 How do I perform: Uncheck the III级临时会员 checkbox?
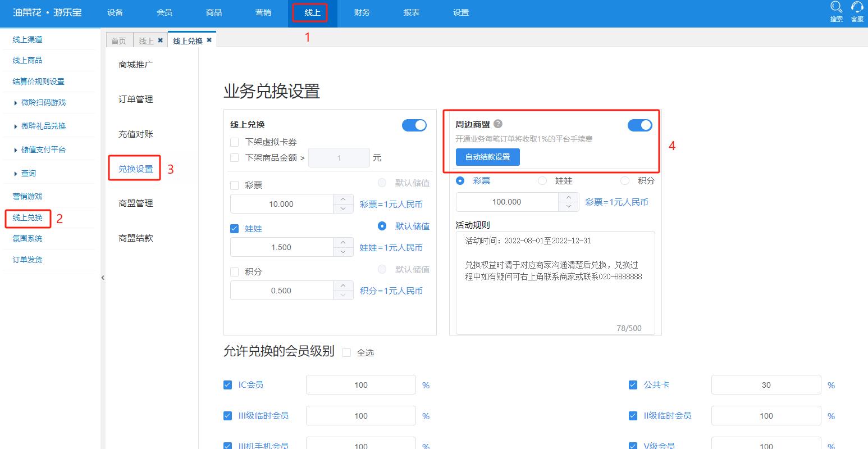(227, 416)
